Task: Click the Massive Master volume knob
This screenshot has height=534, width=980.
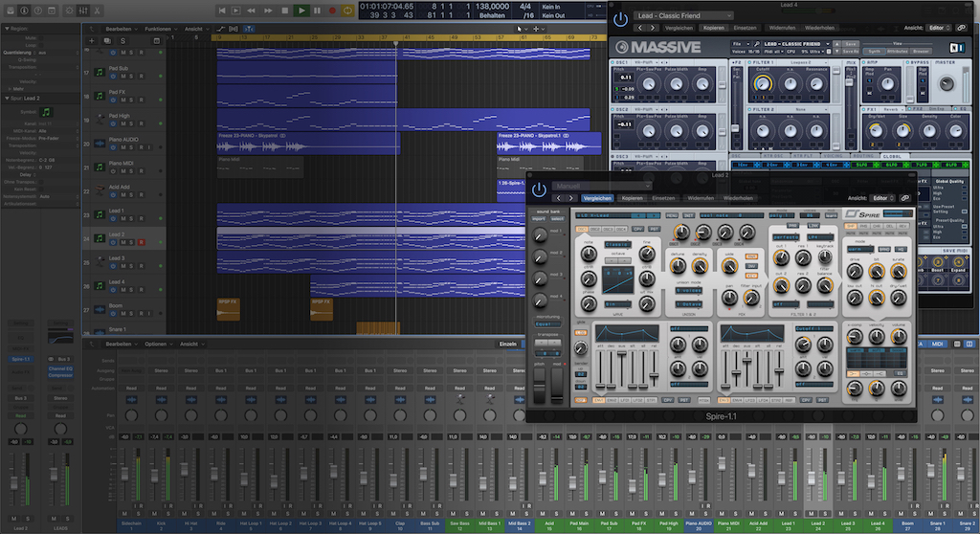Action: [947, 84]
